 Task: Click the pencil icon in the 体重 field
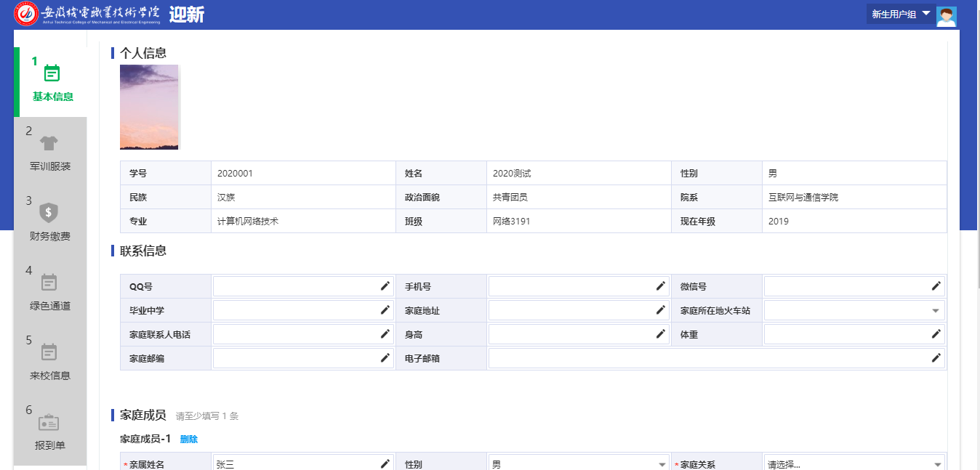[x=936, y=334]
